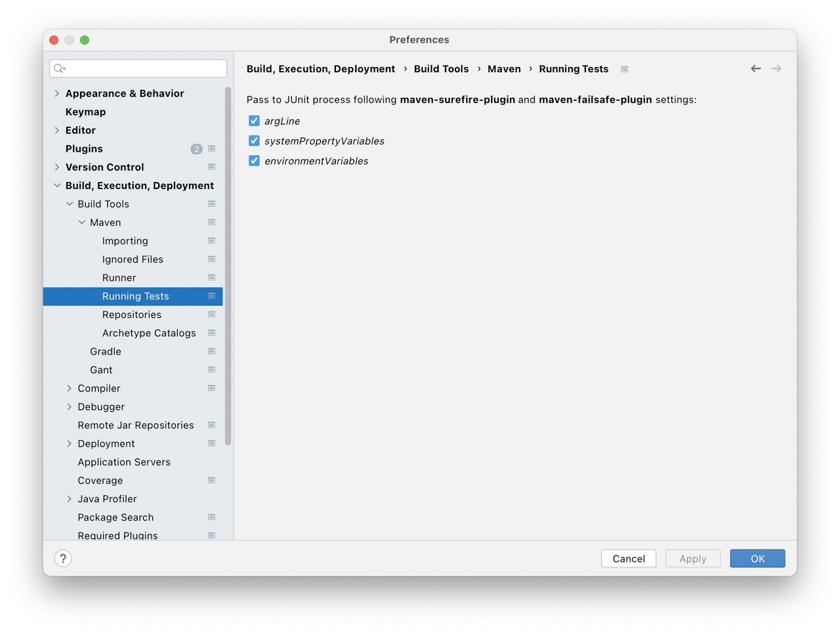The image size is (840, 633).
Task: Click the icon in the breadcrumb bar after Running Tests
Action: coord(623,68)
